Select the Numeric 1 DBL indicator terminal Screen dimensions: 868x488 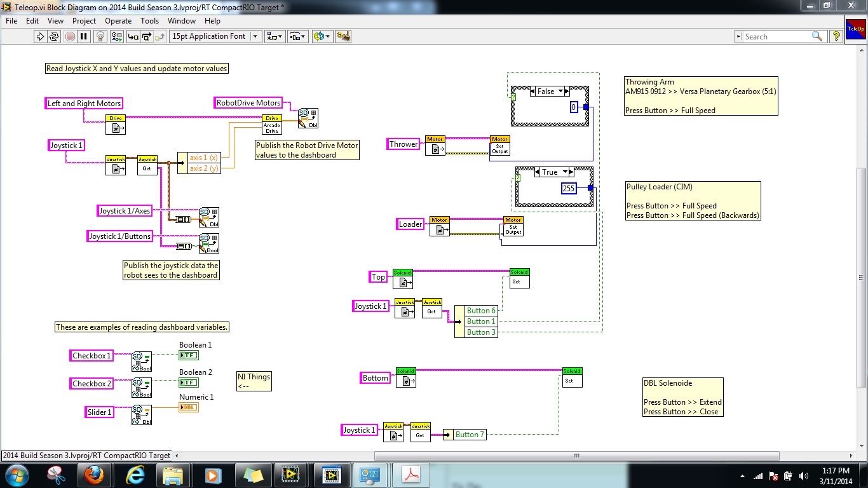pyautogui.click(x=189, y=407)
